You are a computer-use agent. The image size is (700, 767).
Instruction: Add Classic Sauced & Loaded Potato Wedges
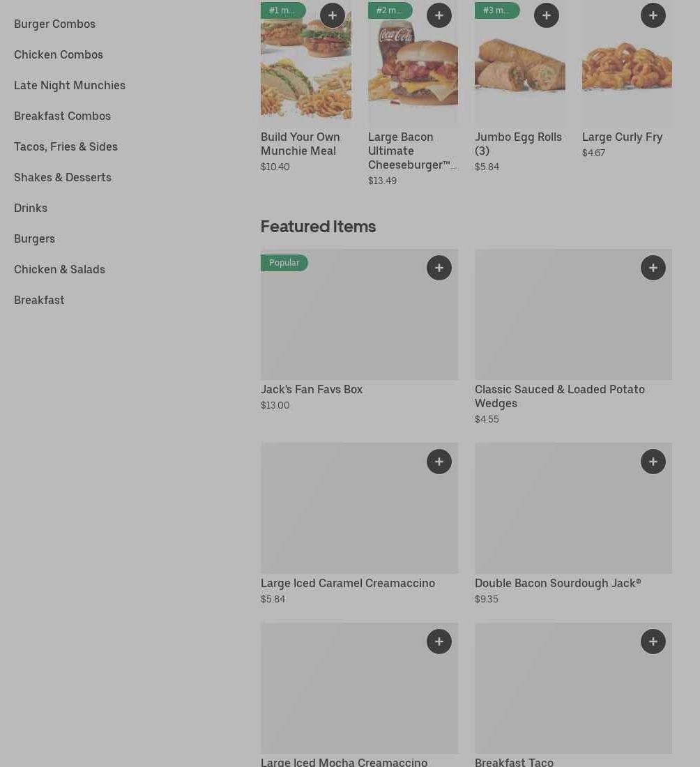pyautogui.click(x=653, y=268)
